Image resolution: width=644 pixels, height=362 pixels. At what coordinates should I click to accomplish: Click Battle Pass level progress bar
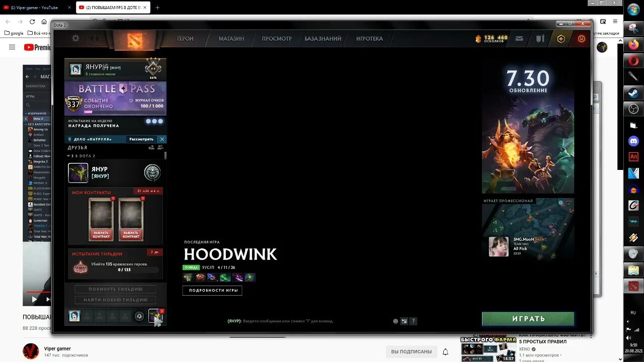[x=123, y=112]
